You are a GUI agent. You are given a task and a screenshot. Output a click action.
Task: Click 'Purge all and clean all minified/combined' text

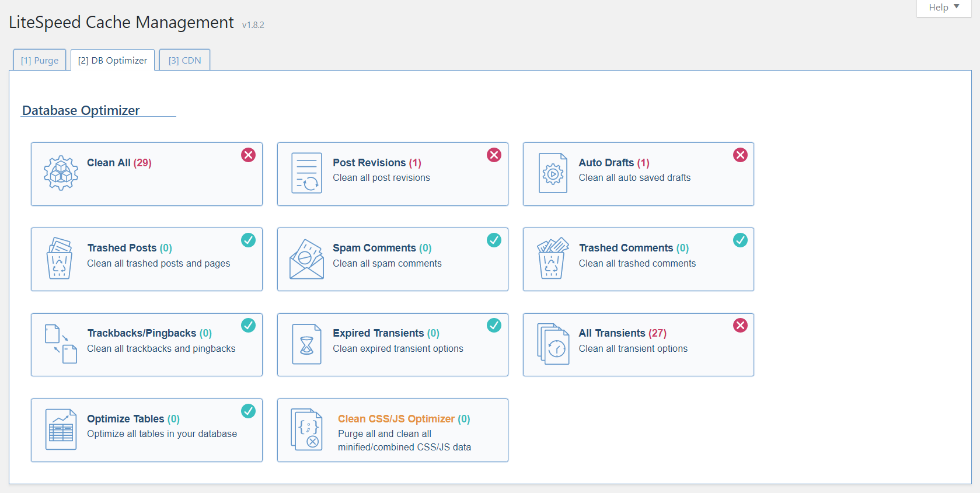coord(404,440)
